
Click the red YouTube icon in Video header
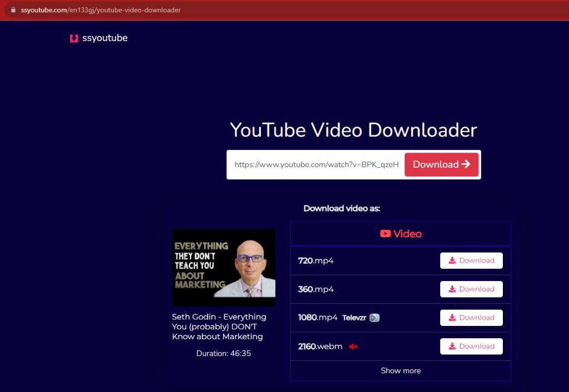385,234
